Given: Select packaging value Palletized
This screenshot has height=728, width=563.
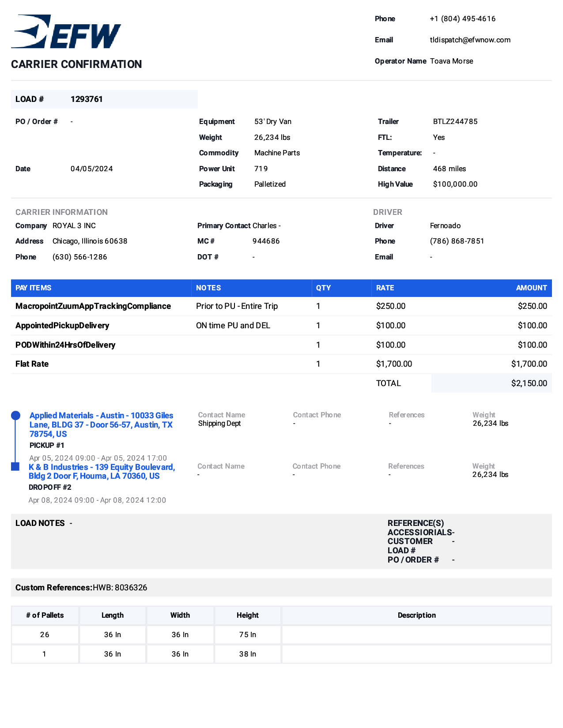Looking at the screenshot, I should tap(270, 184).
